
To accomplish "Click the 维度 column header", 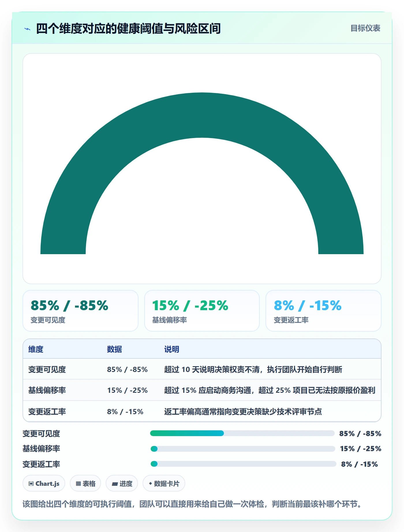I will (x=36, y=349).
